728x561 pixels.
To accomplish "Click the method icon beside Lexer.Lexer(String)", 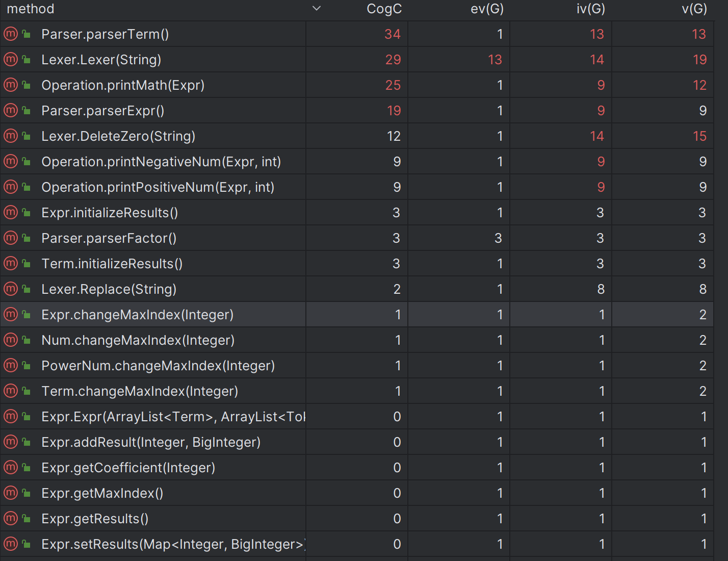I will (11, 59).
